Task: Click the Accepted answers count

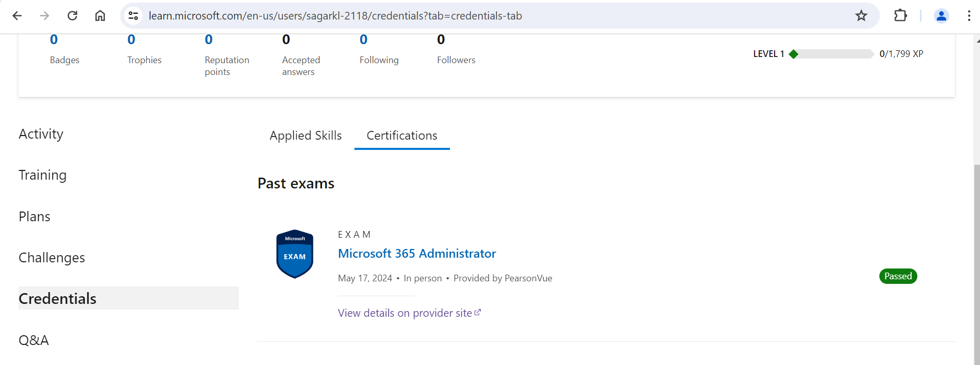Action: (x=286, y=40)
